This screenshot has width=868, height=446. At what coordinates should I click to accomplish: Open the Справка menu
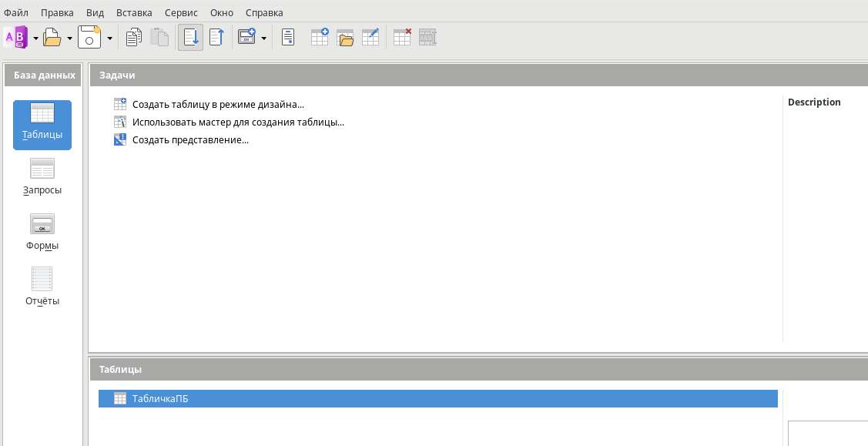coord(264,12)
